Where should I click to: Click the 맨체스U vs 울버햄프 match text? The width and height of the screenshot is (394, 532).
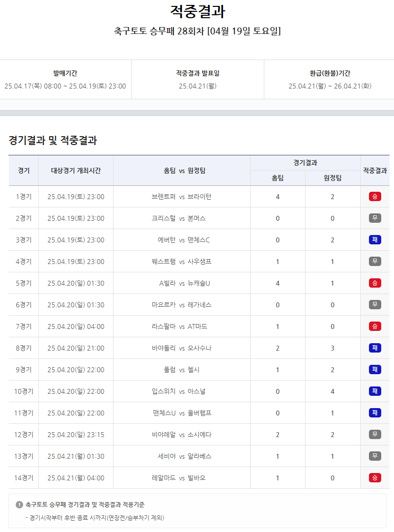pyautogui.click(x=182, y=413)
